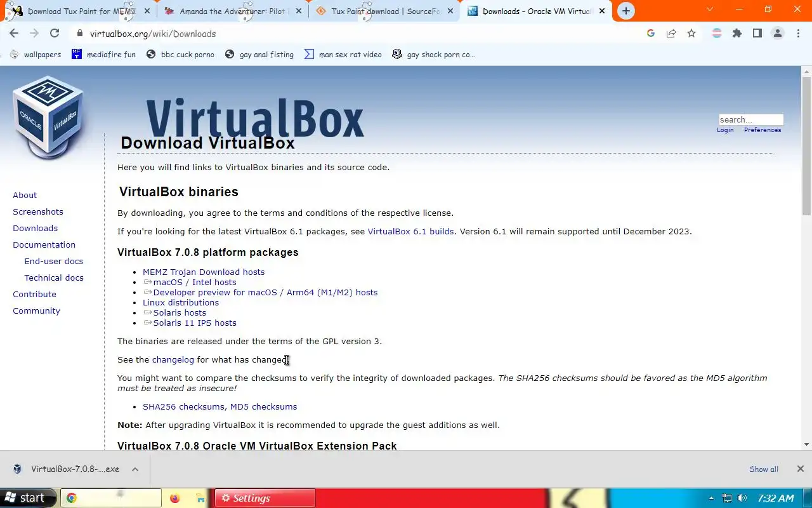Bookmark this page with the star icon
This screenshot has height=508, width=812.
click(691, 34)
